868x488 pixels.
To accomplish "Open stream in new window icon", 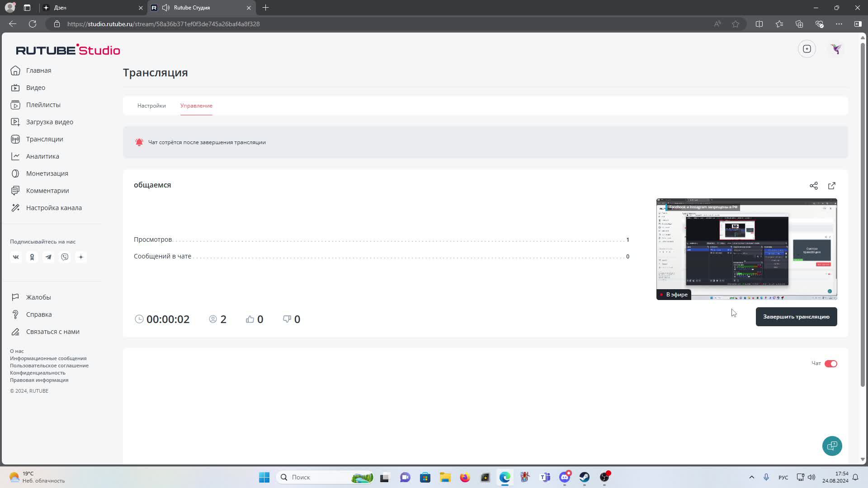I will pyautogui.click(x=831, y=186).
